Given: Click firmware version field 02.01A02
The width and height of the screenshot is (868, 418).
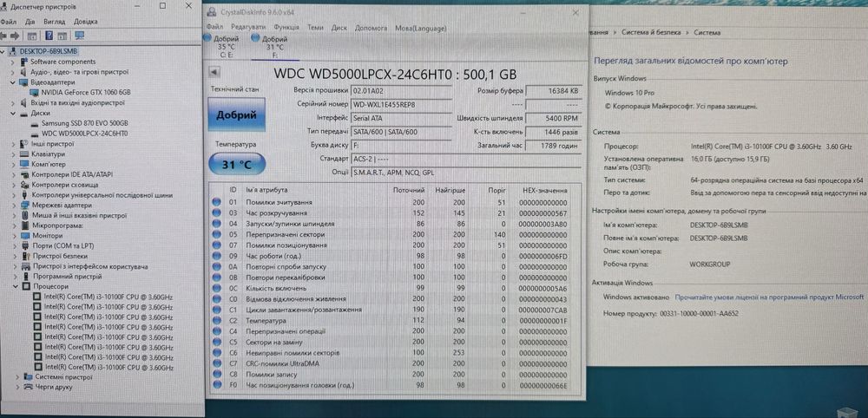Looking at the screenshot, I should click(401, 91).
